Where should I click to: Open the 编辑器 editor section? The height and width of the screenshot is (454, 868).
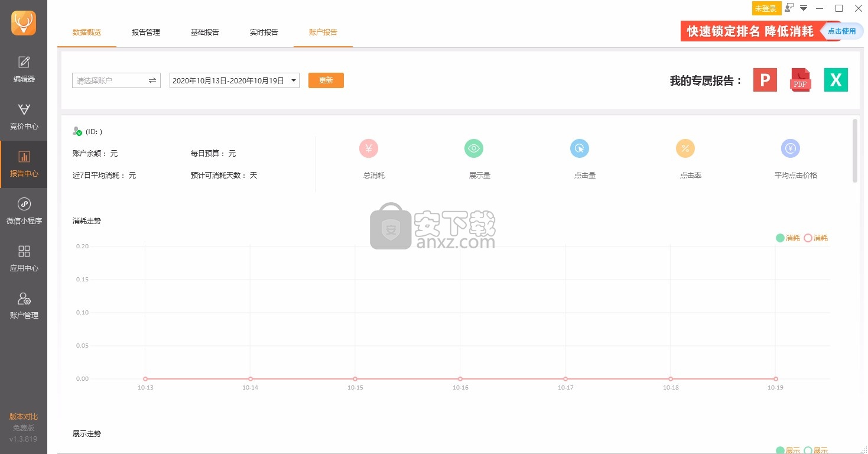point(24,69)
